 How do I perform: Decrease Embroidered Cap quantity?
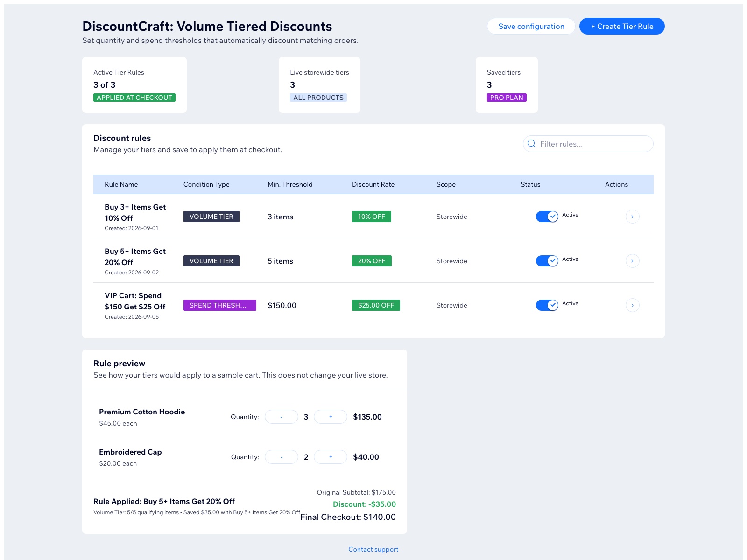282,457
